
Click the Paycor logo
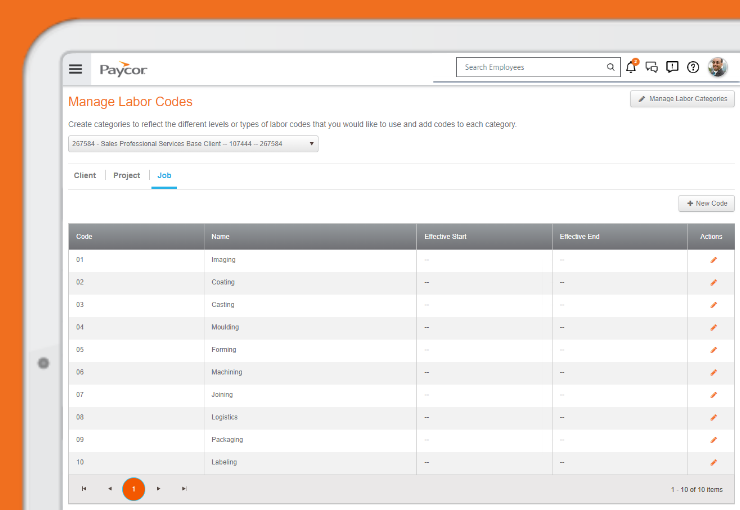[123, 69]
